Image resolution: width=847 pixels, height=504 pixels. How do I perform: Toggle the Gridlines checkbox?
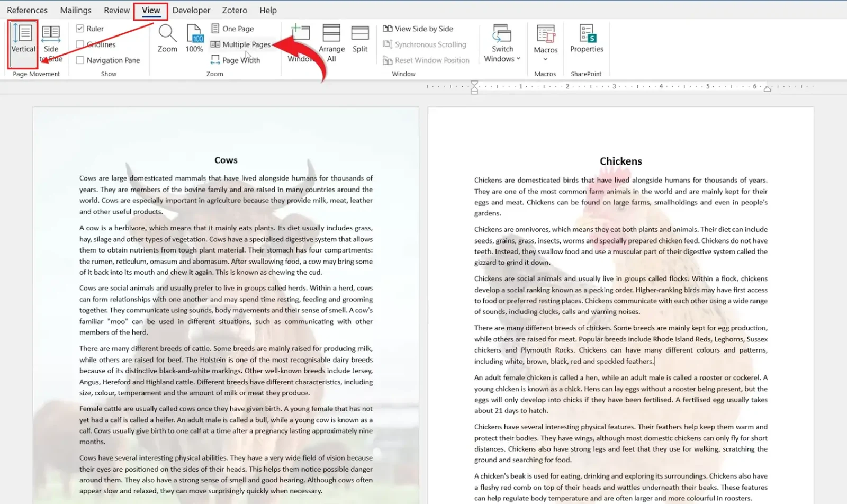click(x=80, y=44)
